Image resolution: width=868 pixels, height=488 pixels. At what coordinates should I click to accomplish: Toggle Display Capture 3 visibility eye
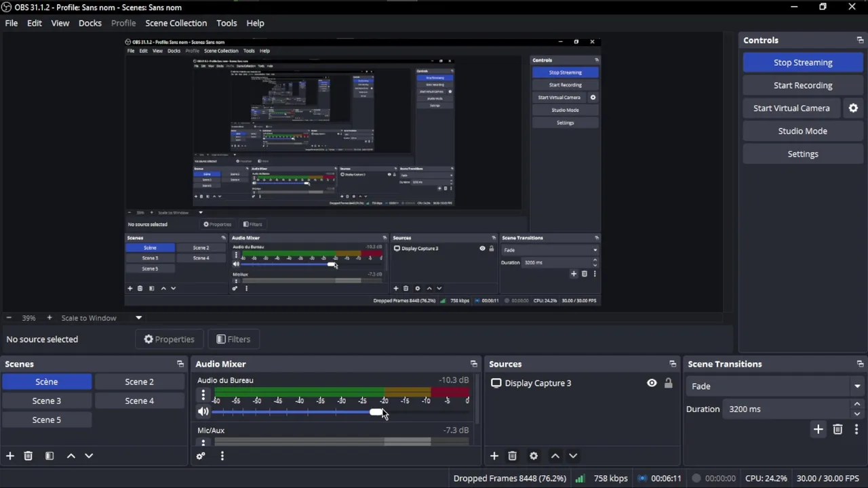click(652, 384)
